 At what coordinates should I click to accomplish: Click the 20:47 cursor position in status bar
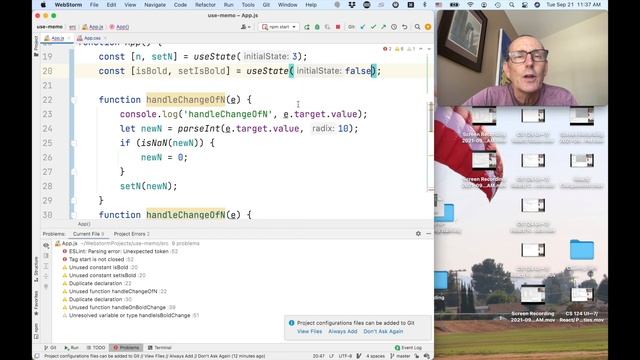pos(318,356)
